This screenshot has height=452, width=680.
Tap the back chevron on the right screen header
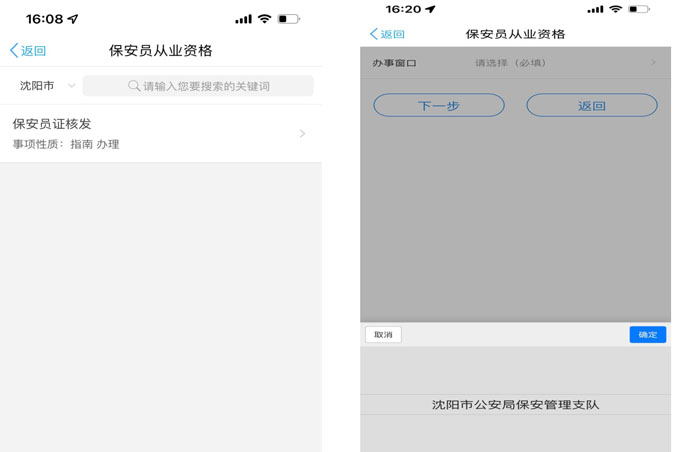(374, 34)
